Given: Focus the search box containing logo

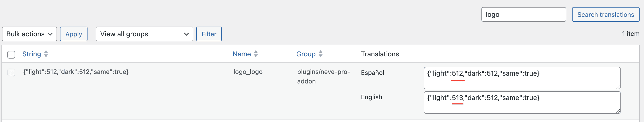Looking at the screenshot, I should coord(524,14).
